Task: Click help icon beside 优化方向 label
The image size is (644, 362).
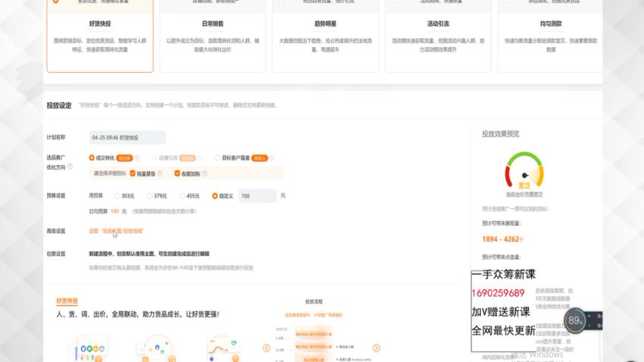Action: (70, 166)
